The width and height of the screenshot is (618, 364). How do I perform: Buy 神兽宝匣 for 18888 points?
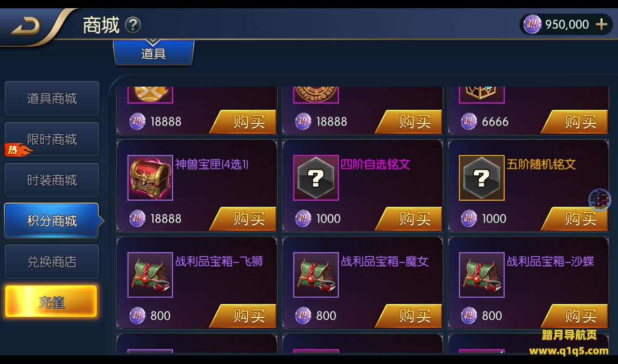(x=243, y=219)
